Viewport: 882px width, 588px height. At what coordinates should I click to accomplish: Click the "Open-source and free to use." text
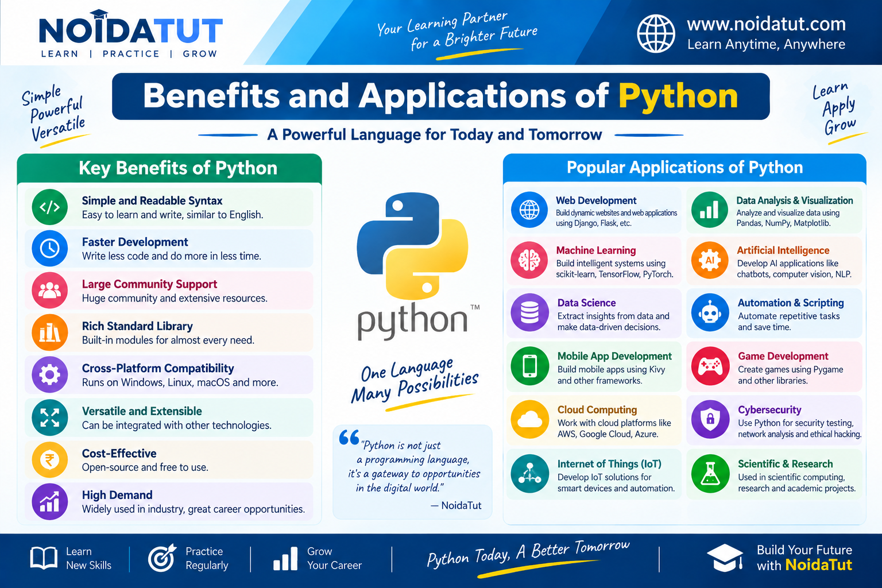click(x=145, y=467)
